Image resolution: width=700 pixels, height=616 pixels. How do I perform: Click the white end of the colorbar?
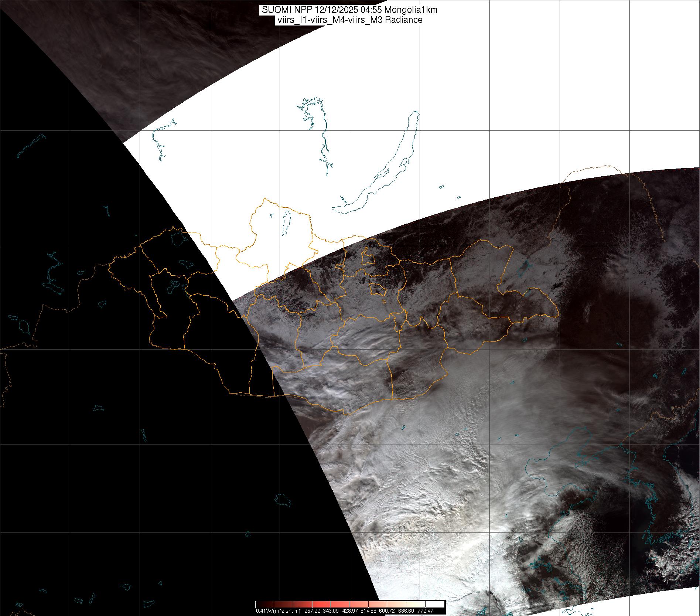441,604
